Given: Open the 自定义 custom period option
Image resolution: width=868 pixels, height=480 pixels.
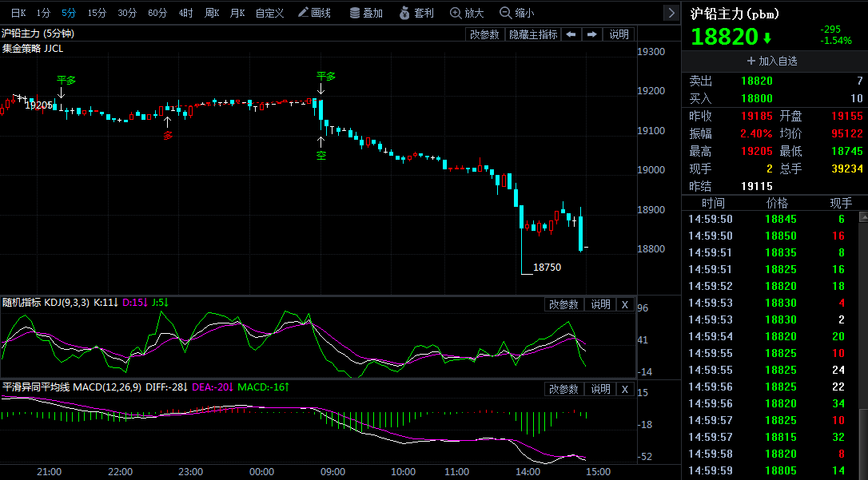Looking at the screenshot, I should click(x=269, y=13).
